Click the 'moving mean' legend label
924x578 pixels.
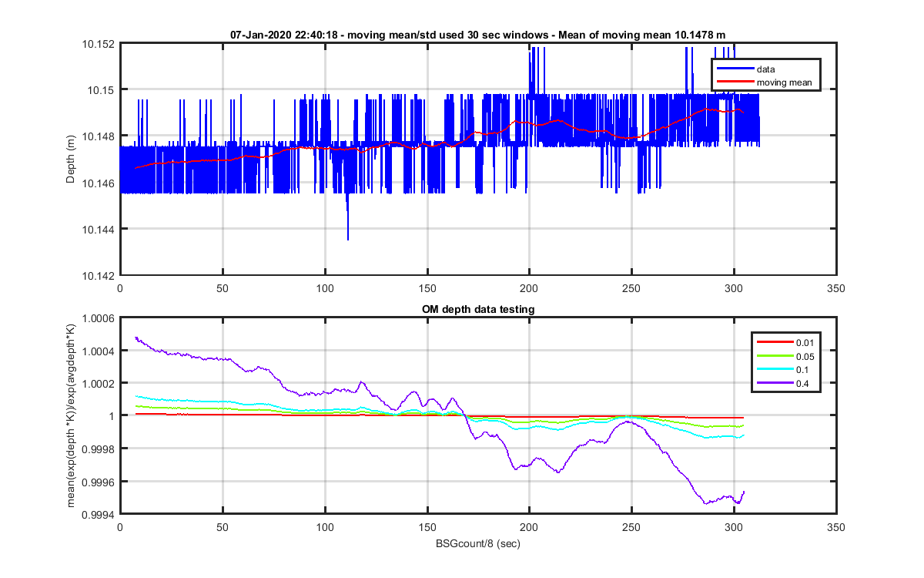[784, 82]
